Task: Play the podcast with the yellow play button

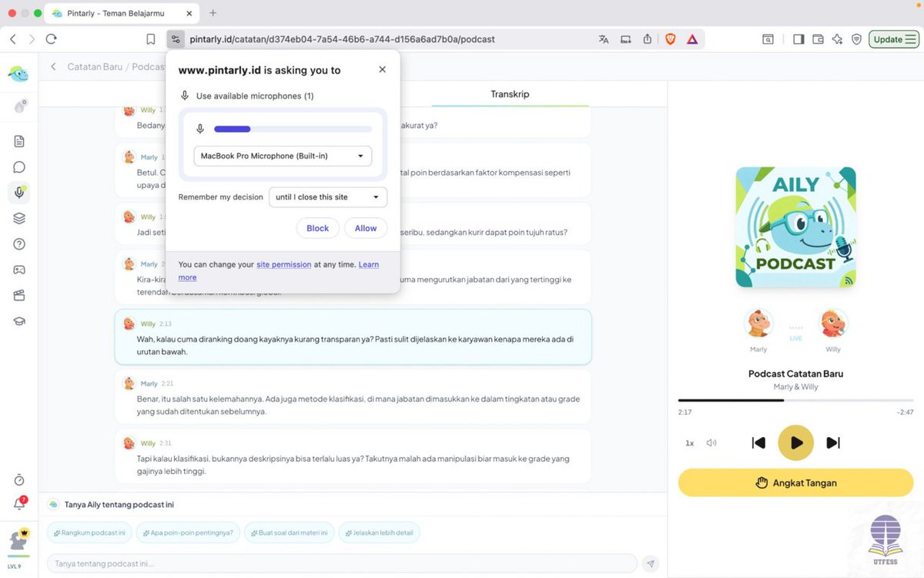Action: 795,443
